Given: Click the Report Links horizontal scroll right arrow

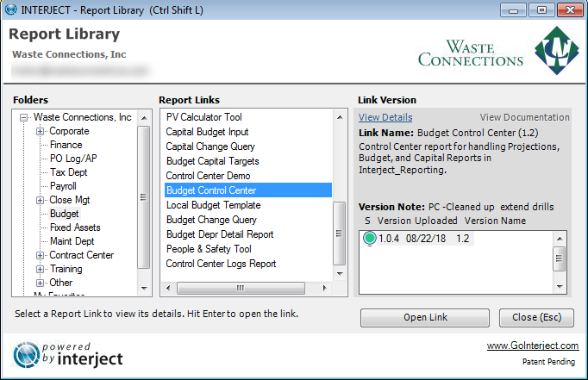Looking at the screenshot, I should [x=324, y=288].
